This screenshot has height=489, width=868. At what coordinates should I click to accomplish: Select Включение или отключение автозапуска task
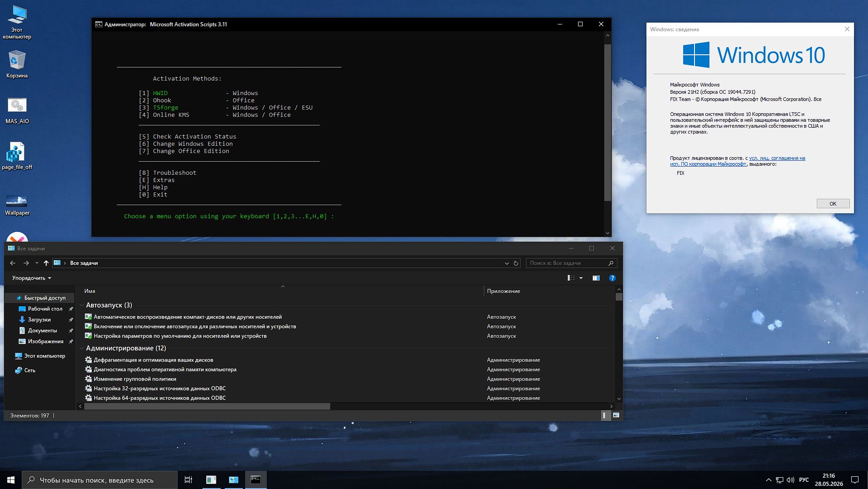194,326
